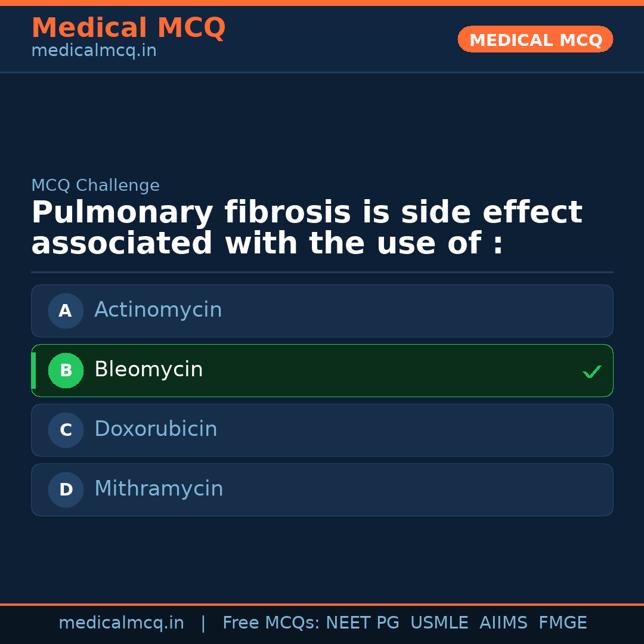
Task: Click FMGE in the footer
Action: [563, 623]
